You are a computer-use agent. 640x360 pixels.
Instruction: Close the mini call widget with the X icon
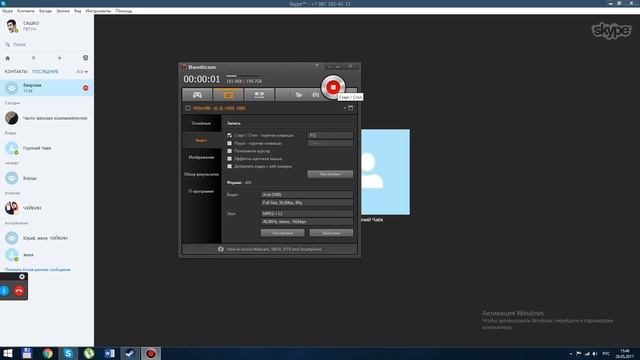coord(22,277)
